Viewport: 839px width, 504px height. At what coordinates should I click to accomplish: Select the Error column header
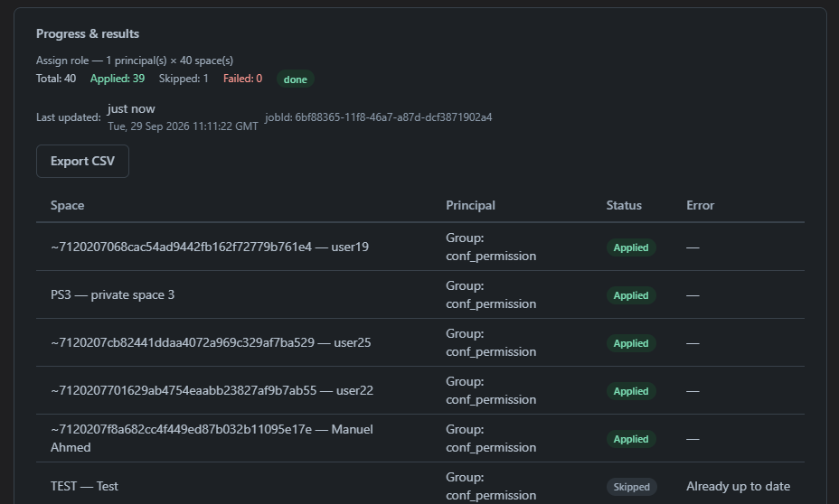pyautogui.click(x=701, y=205)
